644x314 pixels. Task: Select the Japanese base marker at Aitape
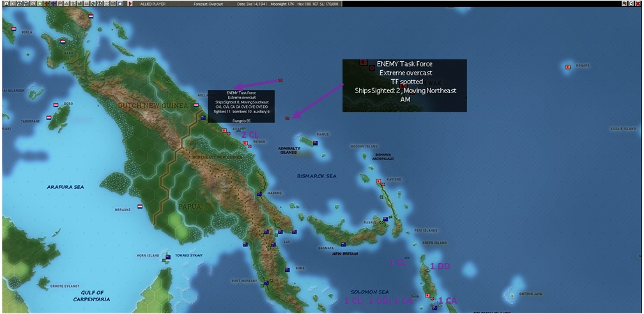[x=224, y=131]
